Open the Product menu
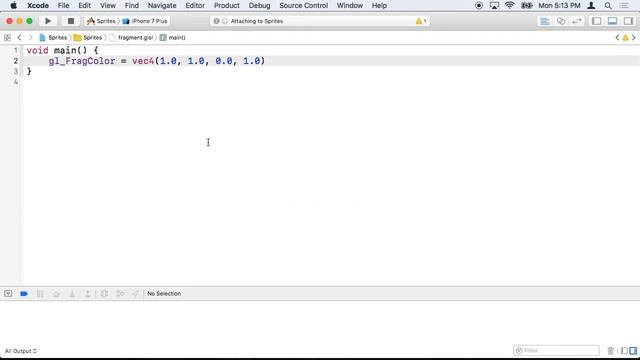The height and width of the screenshot is (360, 640). [227, 6]
